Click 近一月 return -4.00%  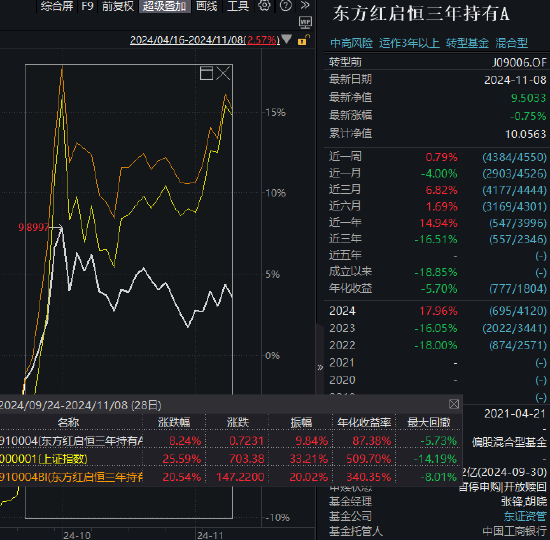tap(439, 174)
